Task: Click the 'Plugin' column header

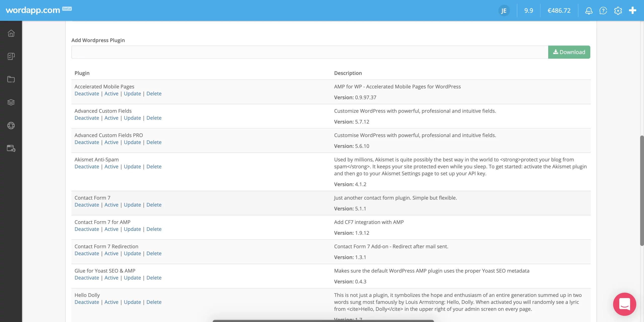Action: [82, 73]
